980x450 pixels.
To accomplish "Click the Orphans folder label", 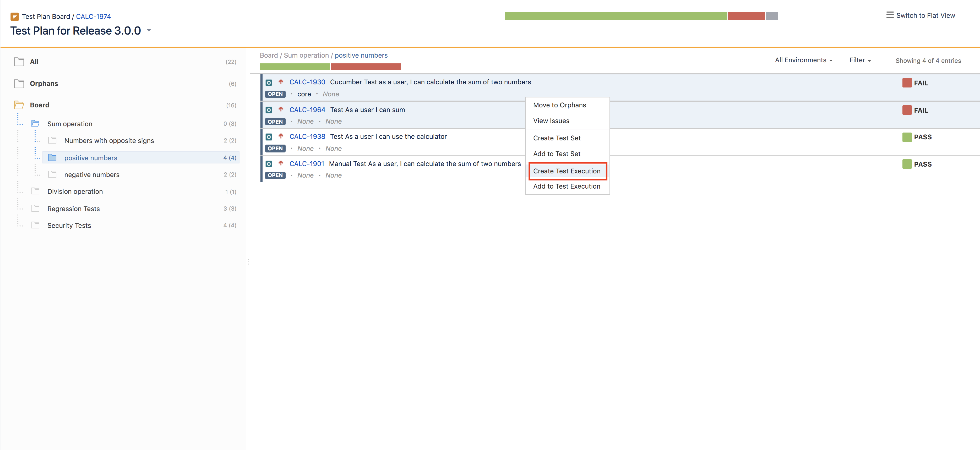I will 44,84.
